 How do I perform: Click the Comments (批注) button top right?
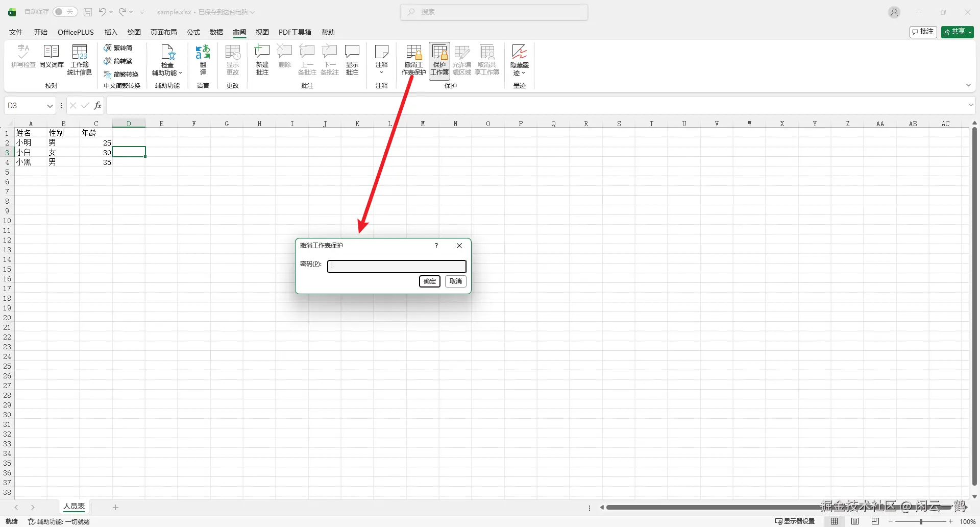click(923, 32)
